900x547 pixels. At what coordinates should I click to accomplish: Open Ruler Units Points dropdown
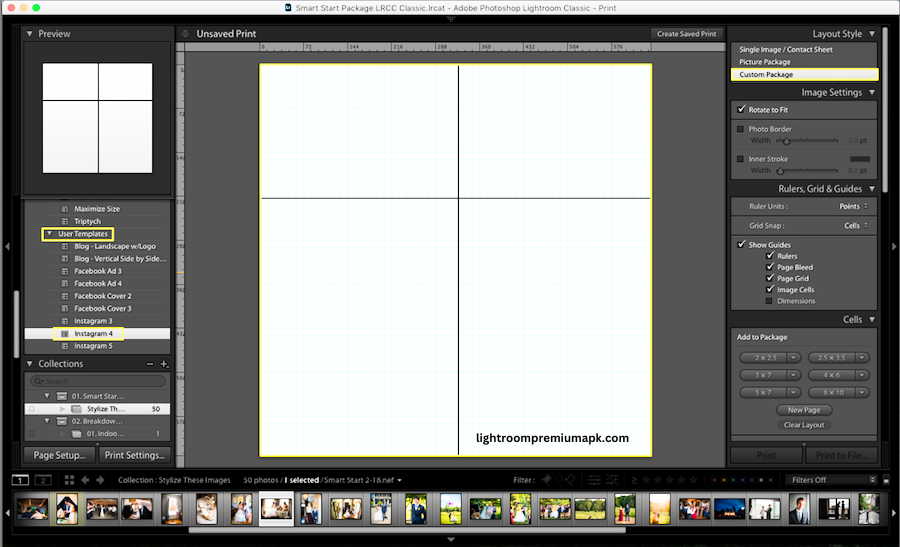[854, 206]
